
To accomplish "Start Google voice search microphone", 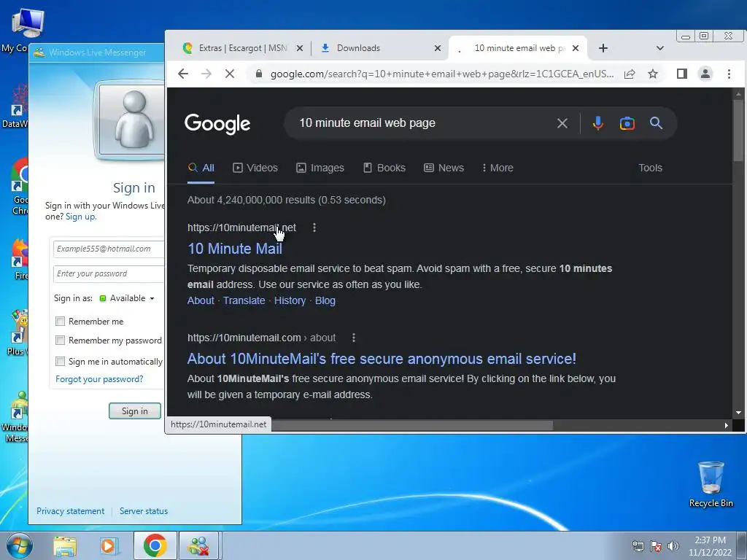I will 598,123.
